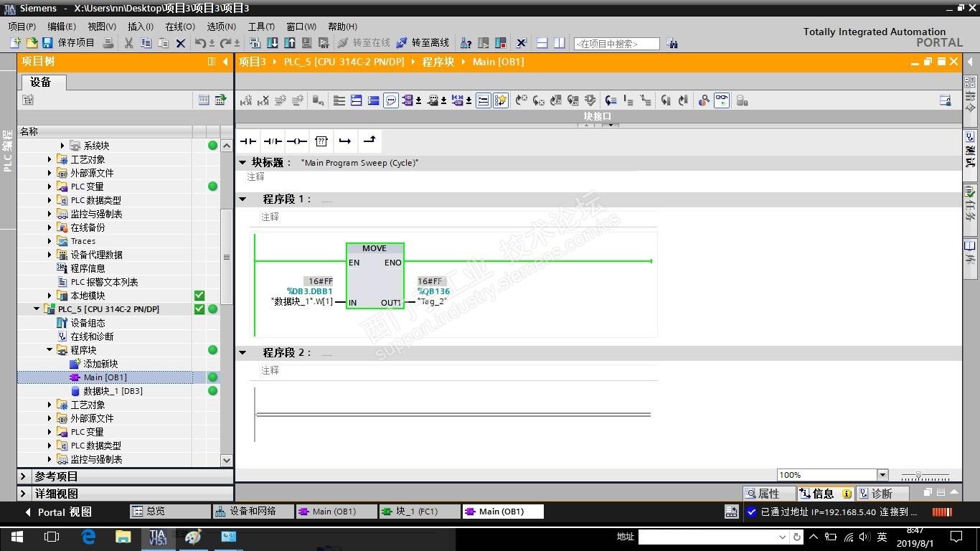Collapse the 程序块 tree node
Screen dimensions: 980x551
[50, 350]
